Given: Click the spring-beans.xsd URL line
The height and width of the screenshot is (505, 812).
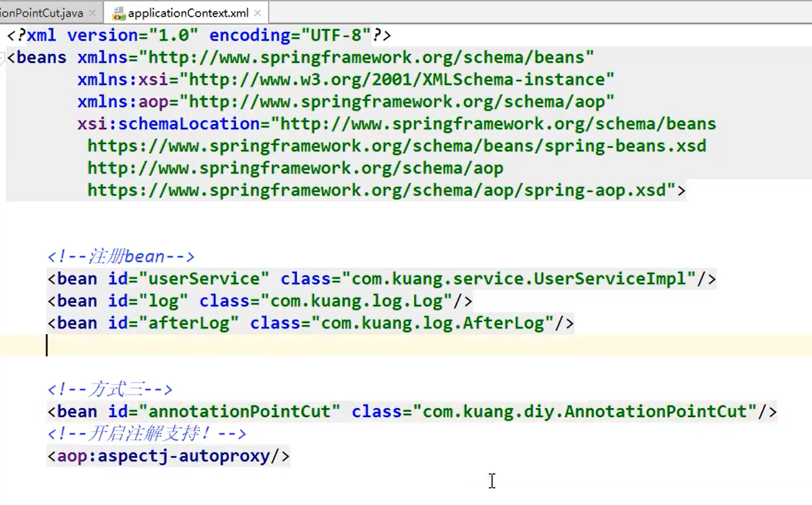Looking at the screenshot, I should click(397, 147).
